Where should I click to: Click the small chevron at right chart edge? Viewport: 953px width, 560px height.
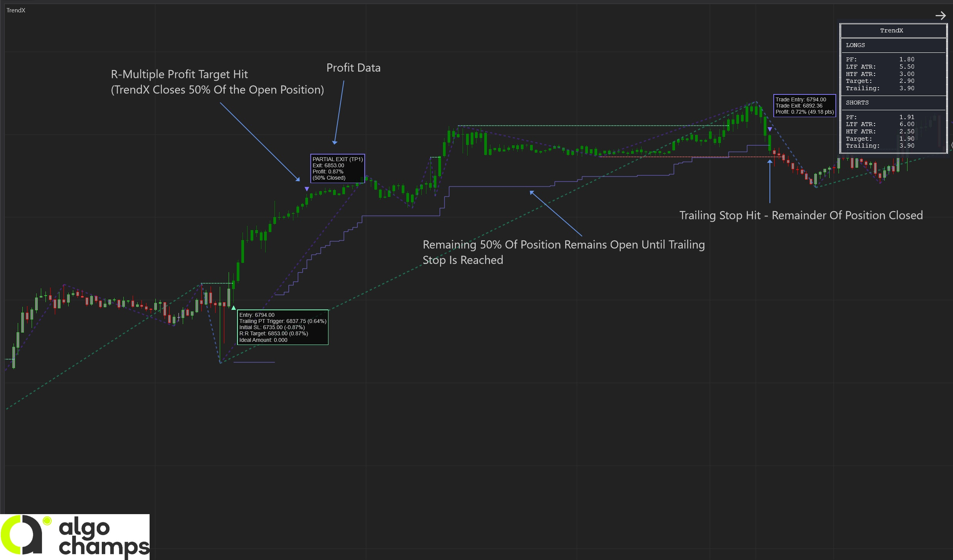(x=951, y=145)
